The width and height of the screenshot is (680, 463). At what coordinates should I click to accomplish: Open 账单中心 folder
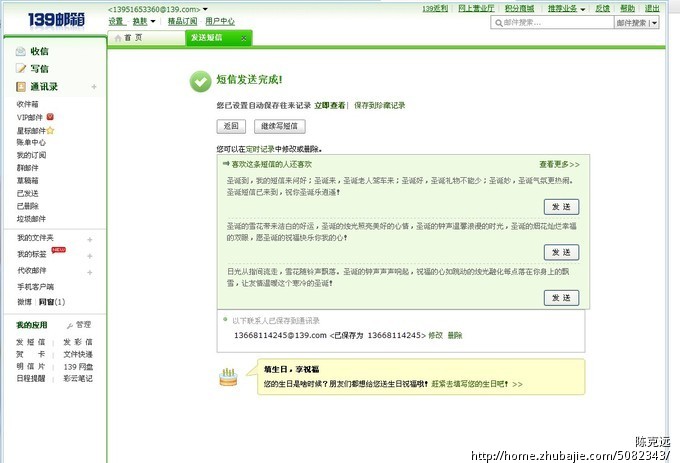(x=31, y=142)
